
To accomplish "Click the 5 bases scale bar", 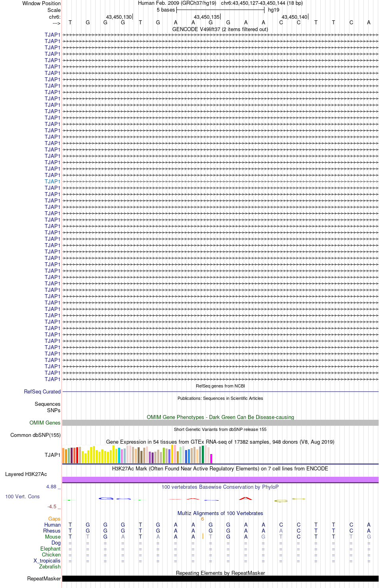I will click(x=220, y=10).
